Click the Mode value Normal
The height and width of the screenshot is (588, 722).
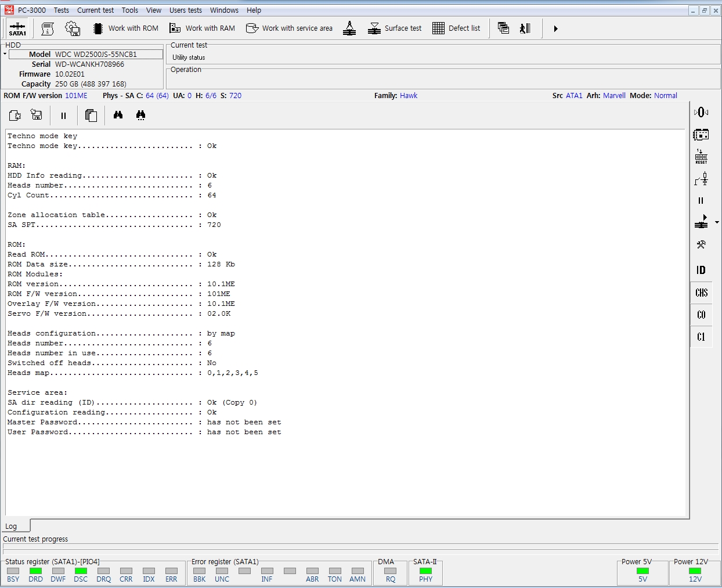pyautogui.click(x=666, y=96)
